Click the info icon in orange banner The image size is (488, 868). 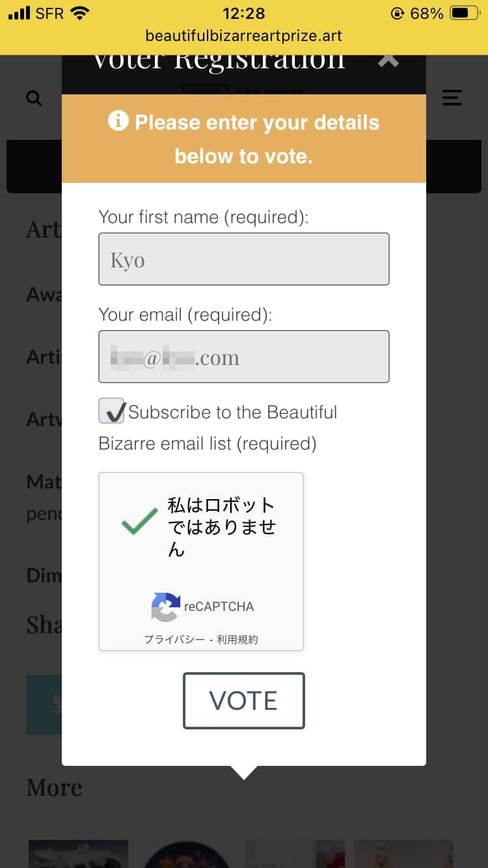pos(118,121)
